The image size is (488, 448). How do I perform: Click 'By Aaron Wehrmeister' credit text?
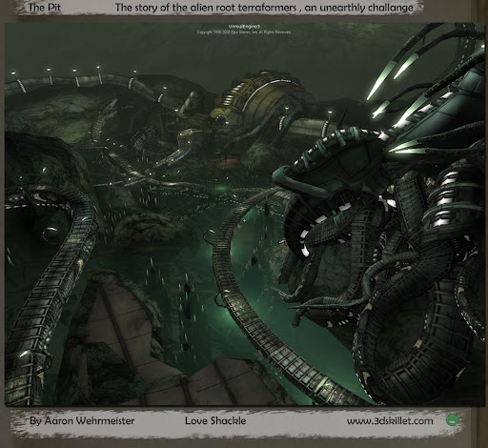[x=82, y=421]
